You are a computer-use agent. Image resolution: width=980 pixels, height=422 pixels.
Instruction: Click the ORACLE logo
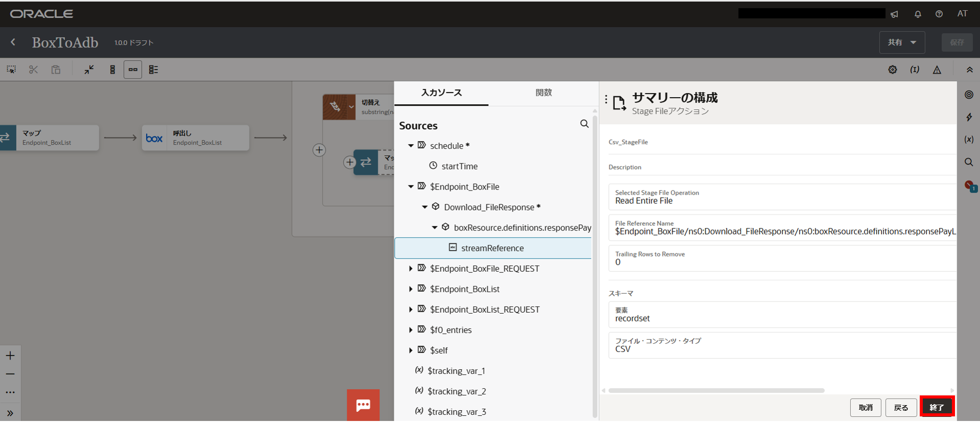coord(41,14)
